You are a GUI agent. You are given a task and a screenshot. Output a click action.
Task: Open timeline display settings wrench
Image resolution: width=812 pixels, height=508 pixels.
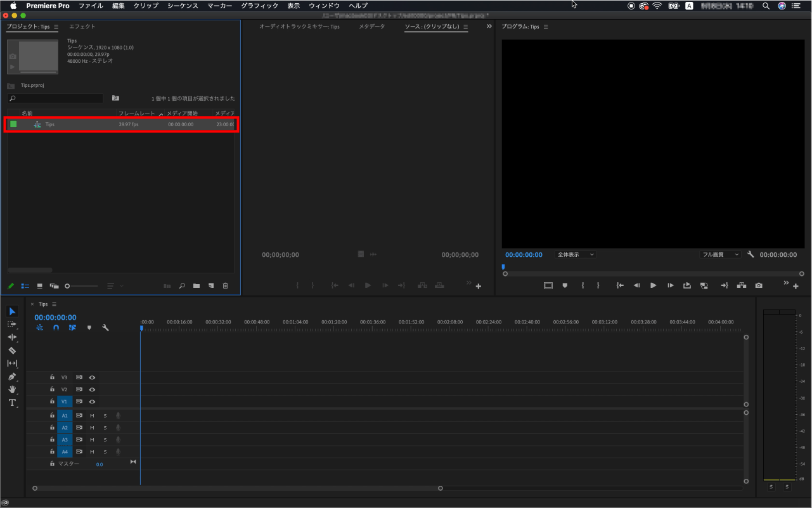pyautogui.click(x=106, y=328)
